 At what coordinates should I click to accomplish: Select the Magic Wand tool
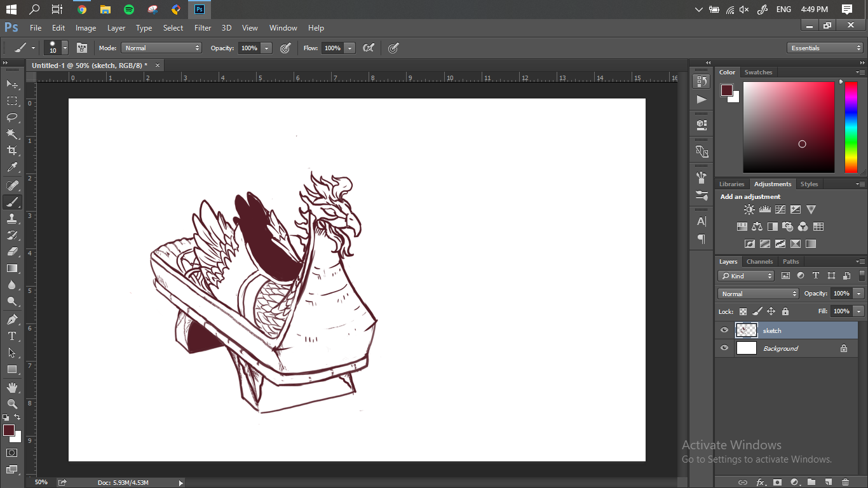12,134
